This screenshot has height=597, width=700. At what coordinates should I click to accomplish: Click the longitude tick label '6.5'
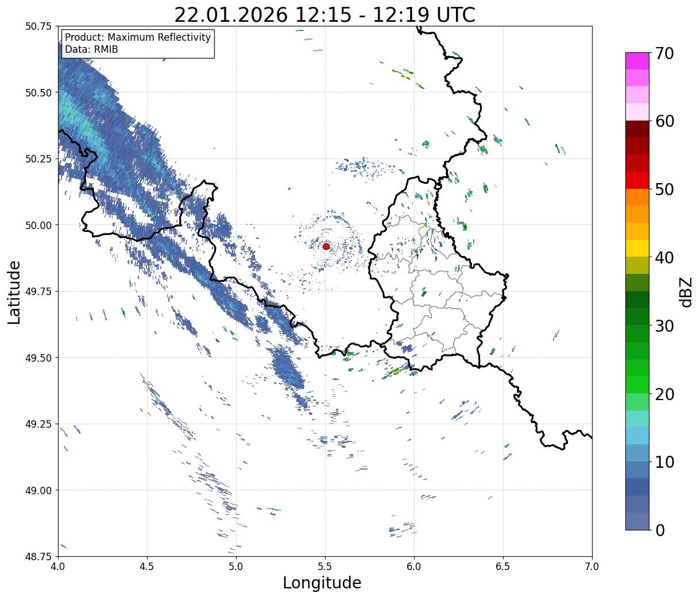point(503,566)
